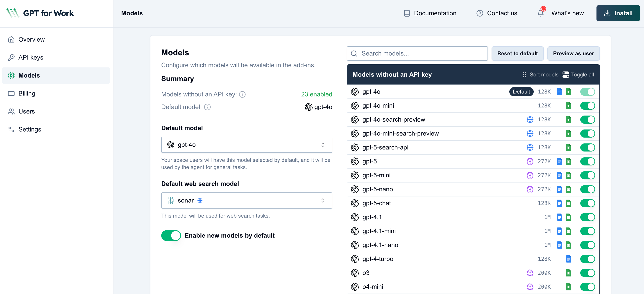
Task: Expand the Default web search model dropdown
Action: click(247, 200)
